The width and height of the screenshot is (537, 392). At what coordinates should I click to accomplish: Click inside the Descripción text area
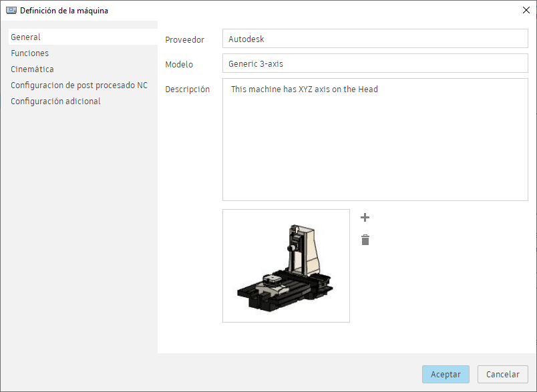point(375,140)
